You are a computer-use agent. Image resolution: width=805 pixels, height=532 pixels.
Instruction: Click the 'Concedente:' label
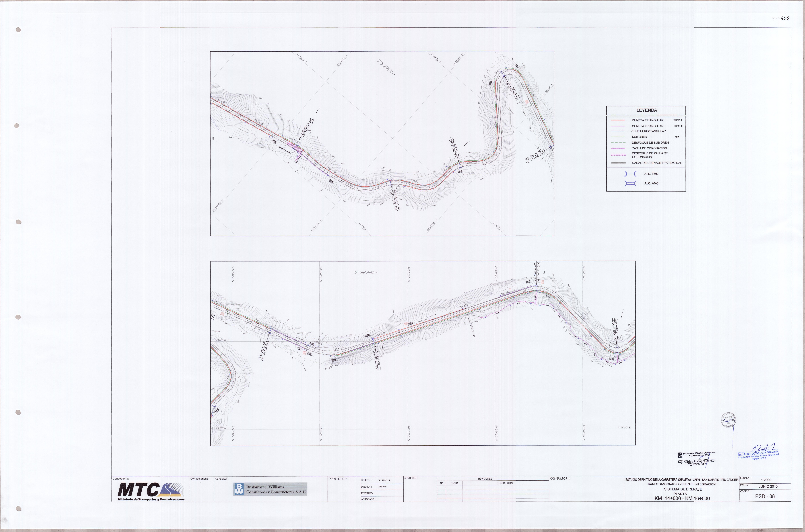(121, 479)
